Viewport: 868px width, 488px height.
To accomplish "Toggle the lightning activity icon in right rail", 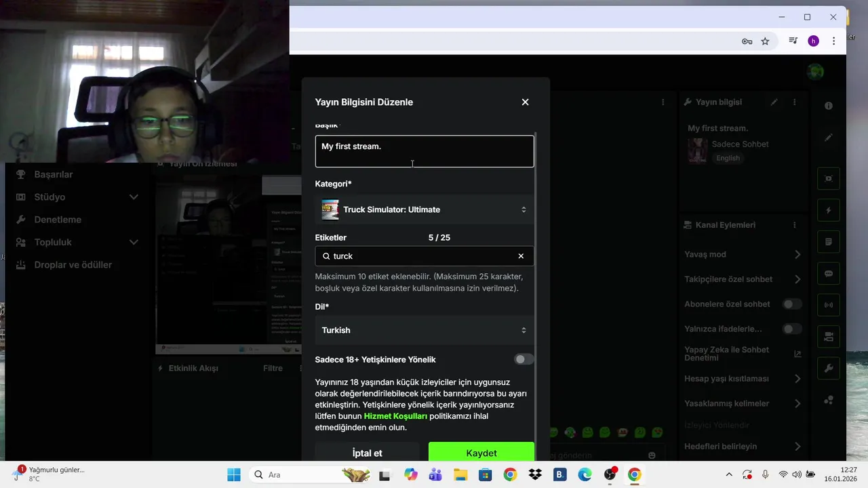I will pyautogui.click(x=829, y=210).
